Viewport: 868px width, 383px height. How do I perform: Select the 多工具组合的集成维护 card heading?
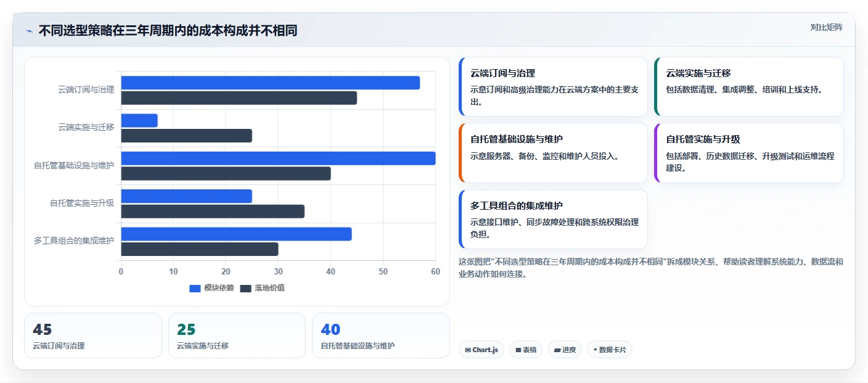coord(517,205)
